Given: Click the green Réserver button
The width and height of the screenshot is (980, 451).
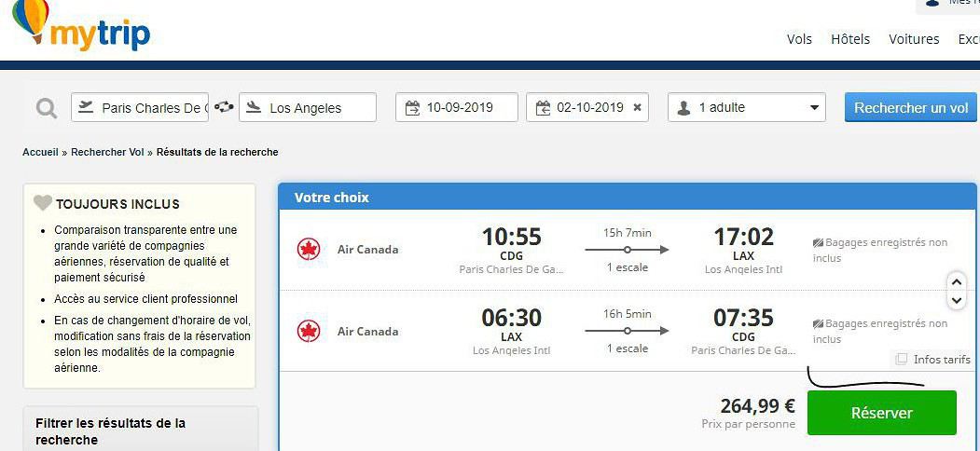Looking at the screenshot, I should [x=881, y=413].
